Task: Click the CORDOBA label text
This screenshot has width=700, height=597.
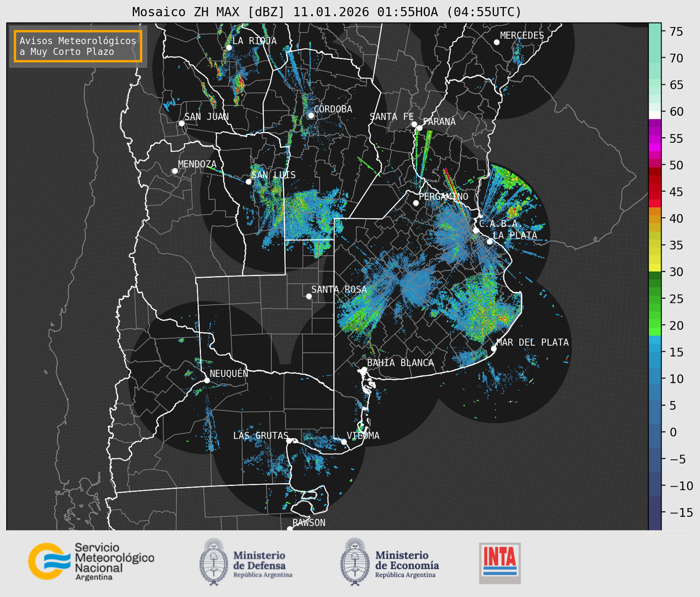Action: [333, 109]
